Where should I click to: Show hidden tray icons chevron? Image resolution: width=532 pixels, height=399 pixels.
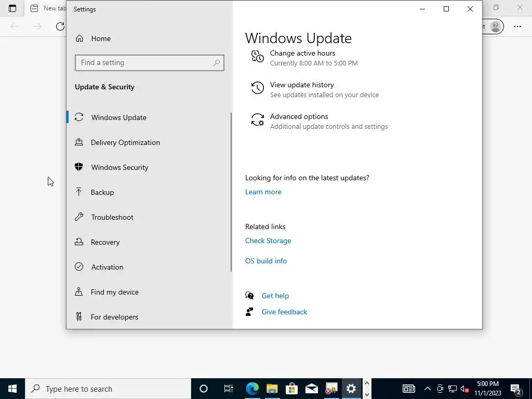tap(428, 389)
